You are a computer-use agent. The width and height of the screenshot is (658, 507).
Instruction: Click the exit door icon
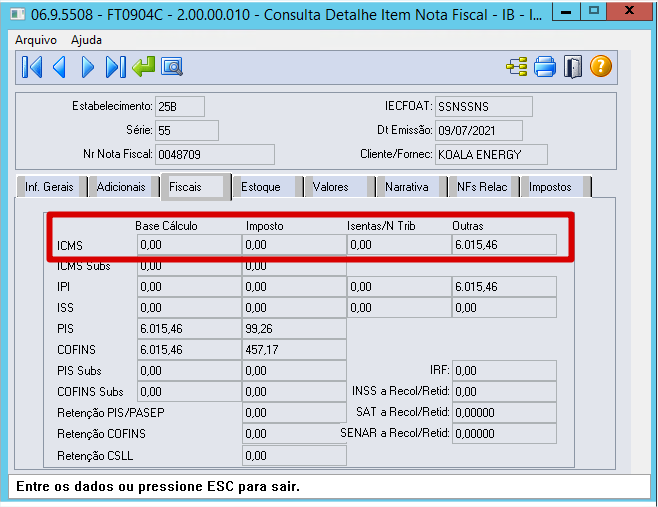[x=573, y=67]
